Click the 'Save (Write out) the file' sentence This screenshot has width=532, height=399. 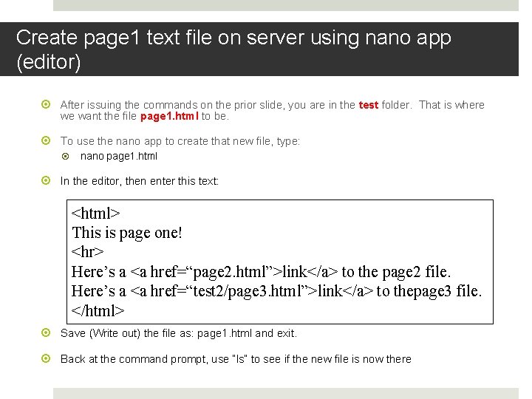click(179, 333)
